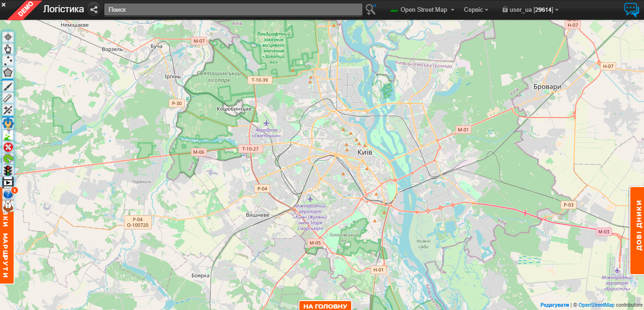Click the НА ГОЛОВНУ button

click(325, 306)
